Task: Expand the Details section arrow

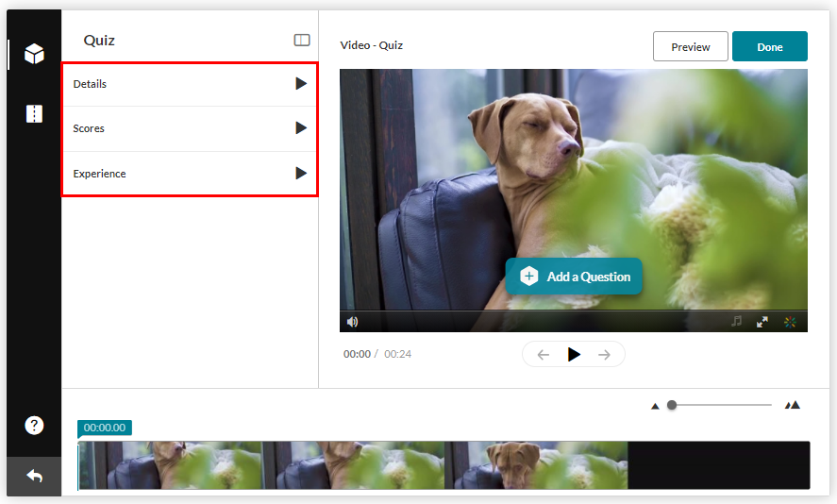Action: 301,84
